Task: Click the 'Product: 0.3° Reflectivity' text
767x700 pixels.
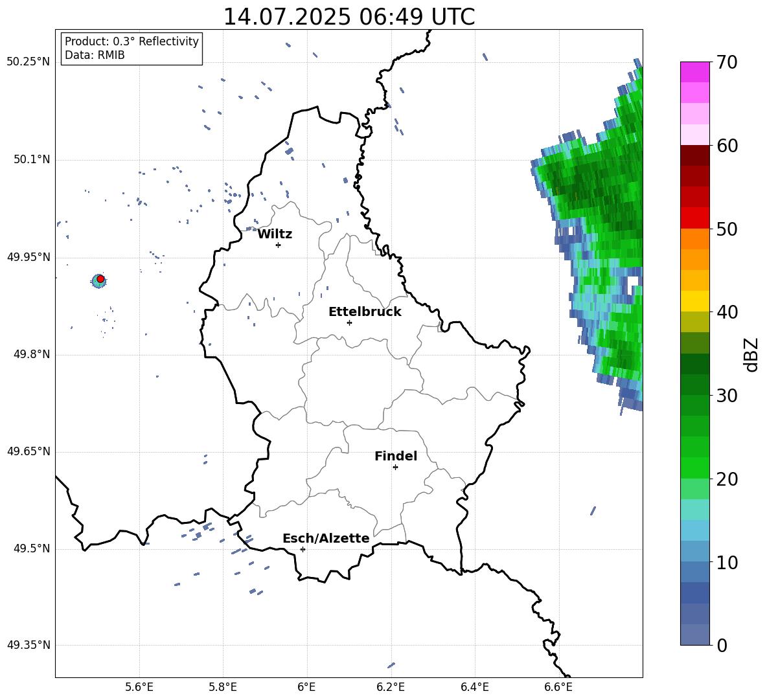Action: pos(132,41)
